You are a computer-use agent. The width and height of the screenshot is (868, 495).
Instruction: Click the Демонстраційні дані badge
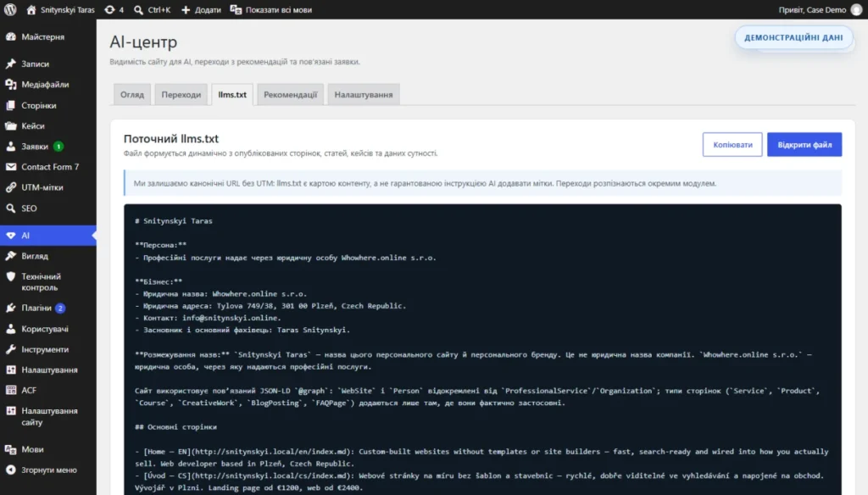(793, 37)
